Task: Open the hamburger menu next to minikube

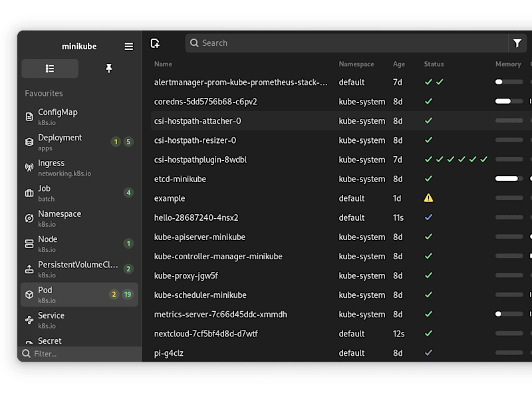Action: tap(128, 46)
